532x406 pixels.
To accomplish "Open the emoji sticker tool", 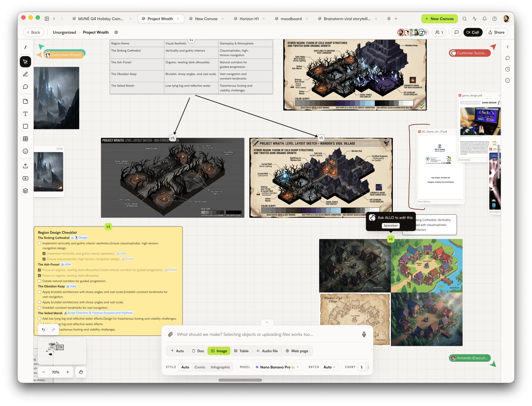I will click(x=25, y=151).
